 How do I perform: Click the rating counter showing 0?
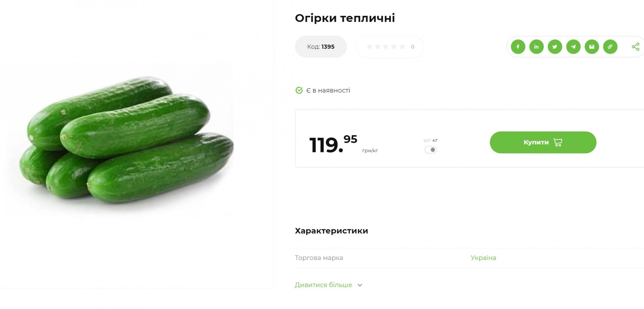pyautogui.click(x=412, y=46)
